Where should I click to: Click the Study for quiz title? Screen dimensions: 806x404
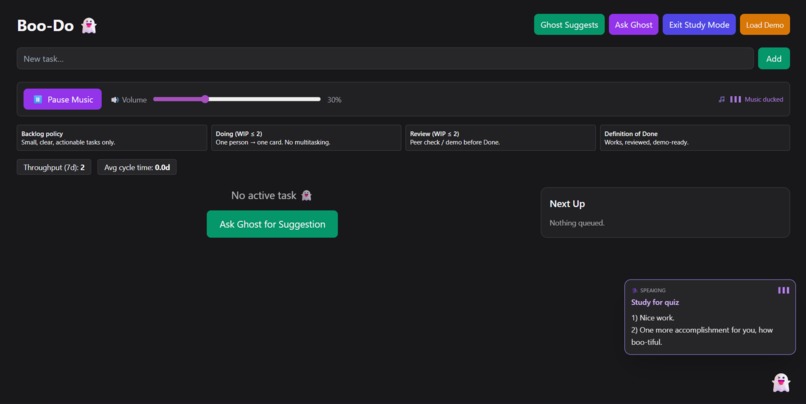[x=655, y=302]
